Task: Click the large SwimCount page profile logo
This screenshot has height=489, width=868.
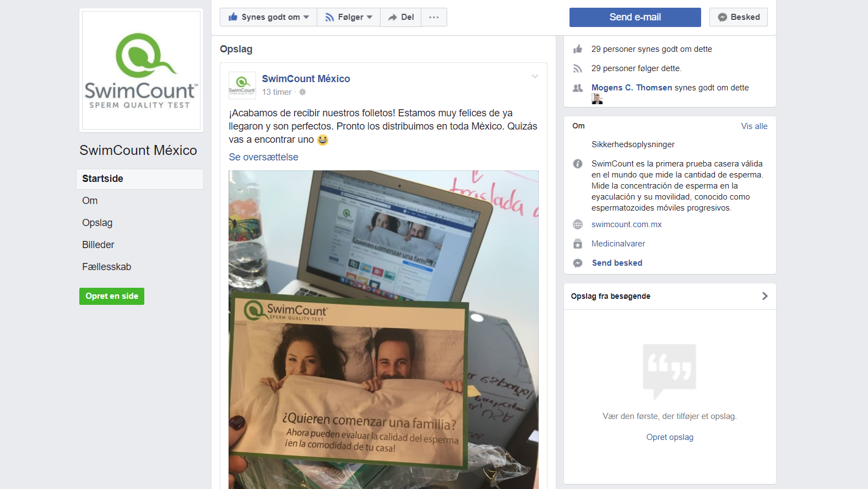Action: point(142,71)
